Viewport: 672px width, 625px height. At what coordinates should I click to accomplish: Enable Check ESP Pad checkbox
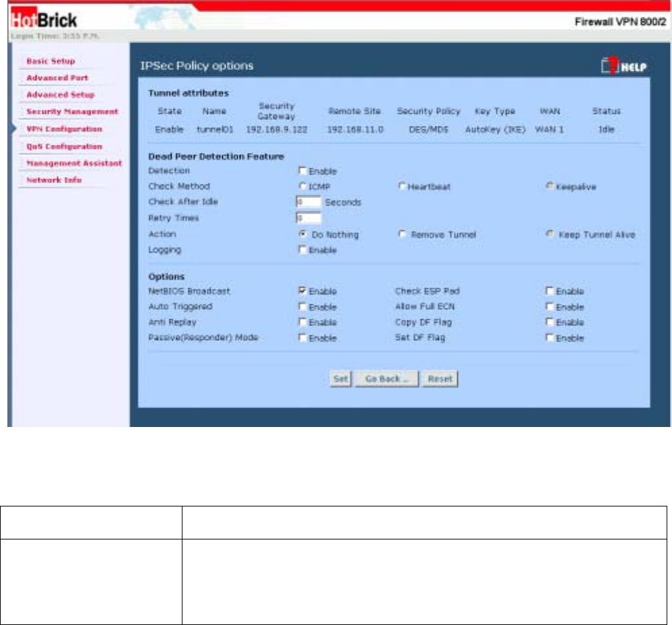(x=550, y=292)
